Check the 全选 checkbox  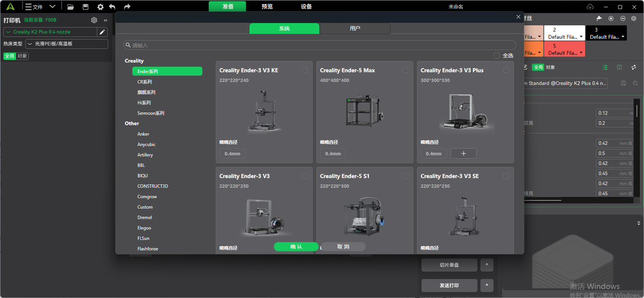tap(497, 55)
